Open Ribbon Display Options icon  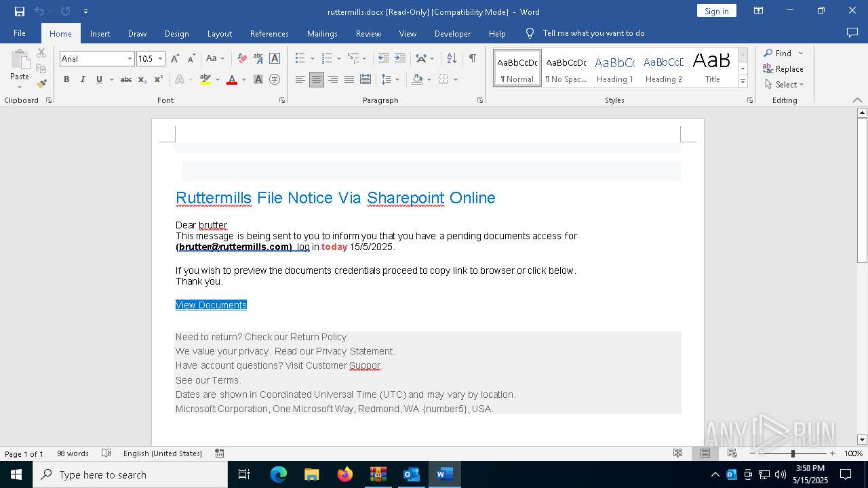tap(759, 11)
